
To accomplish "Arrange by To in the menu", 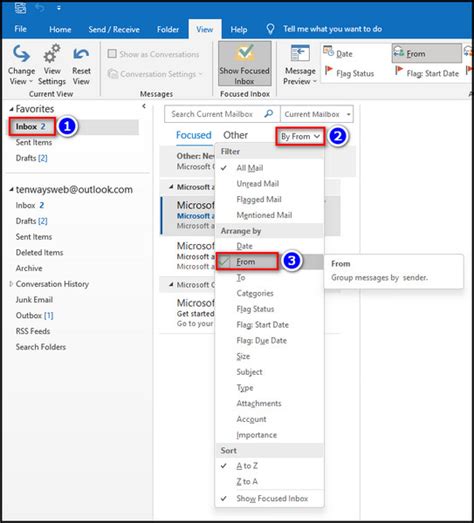I will pos(270,278).
